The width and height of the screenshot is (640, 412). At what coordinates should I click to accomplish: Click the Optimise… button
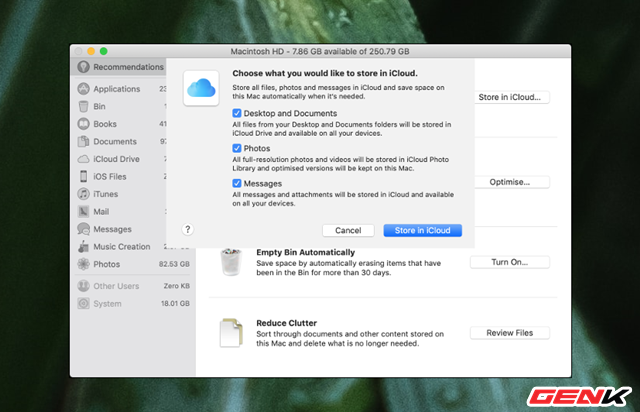[x=512, y=182]
